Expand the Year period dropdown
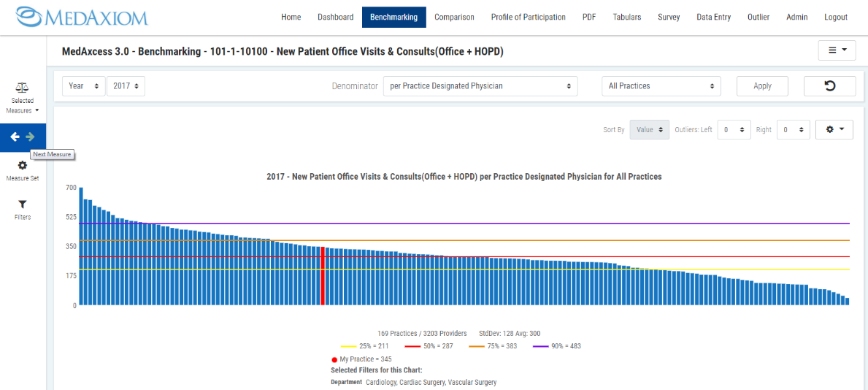This screenshot has height=390, width=868. point(84,86)
